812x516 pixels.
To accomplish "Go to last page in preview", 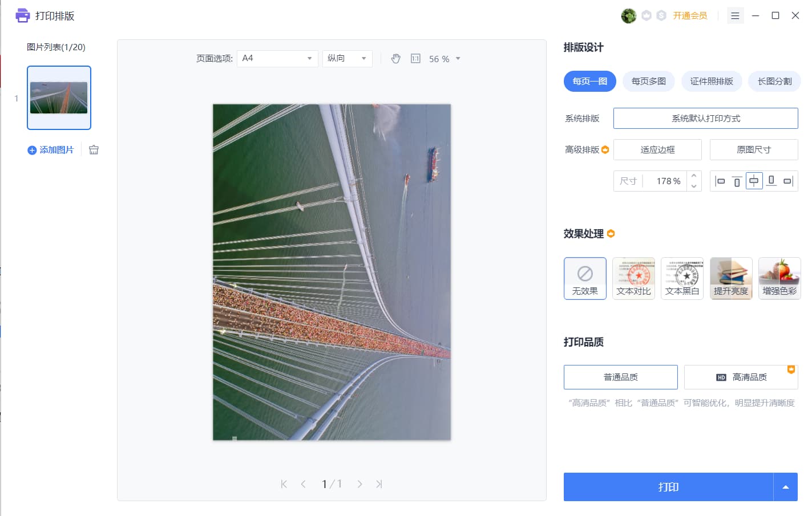I will coord(379,484).
